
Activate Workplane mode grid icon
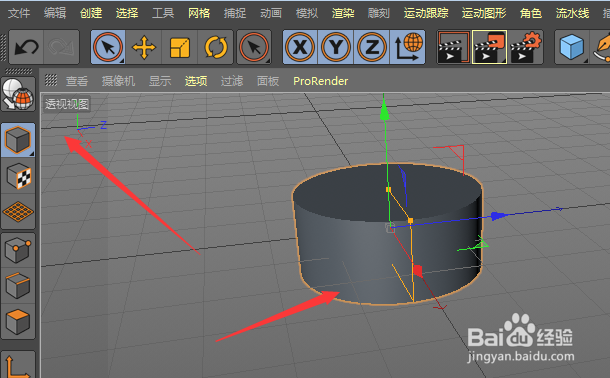[x=18, y=212]
